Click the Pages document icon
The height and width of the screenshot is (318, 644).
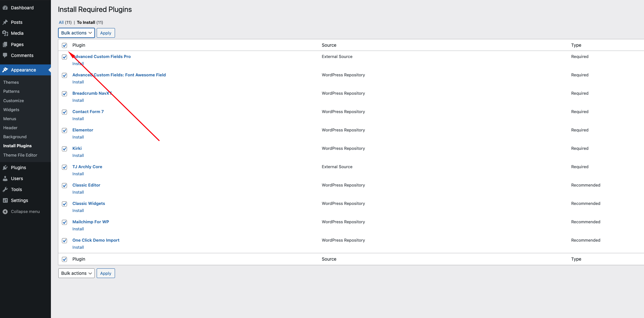(x=5, y=44)
